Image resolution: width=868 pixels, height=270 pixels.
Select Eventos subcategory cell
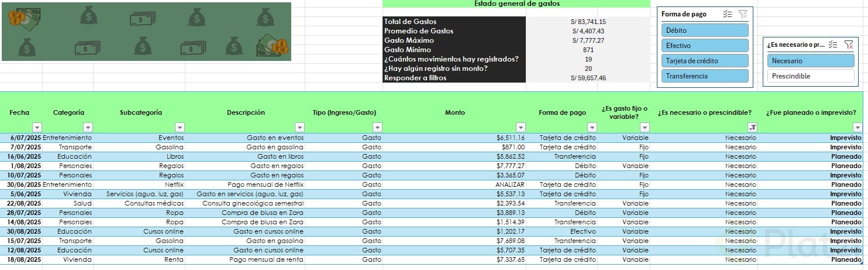[x=139, y=138]
